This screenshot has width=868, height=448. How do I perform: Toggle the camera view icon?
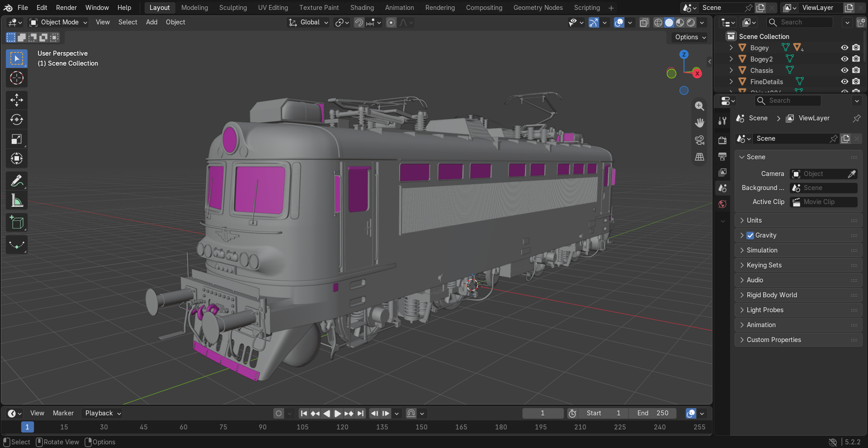click(x=699, y=140)
